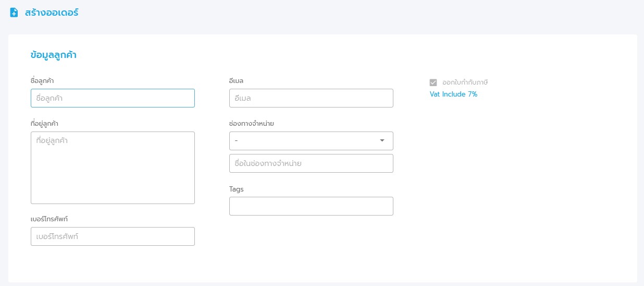Click the ชื่อลูกค้า field label
This screenshot has width=644, height=286.
coord(43,81)
